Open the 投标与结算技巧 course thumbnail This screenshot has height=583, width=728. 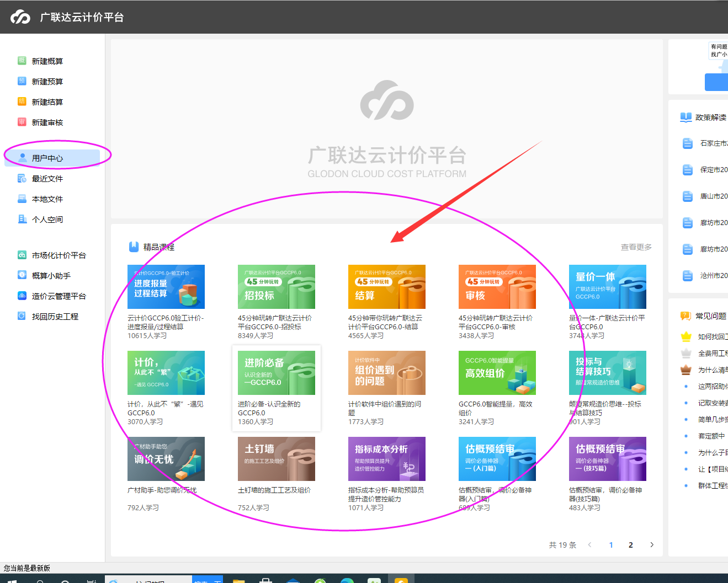608,373
